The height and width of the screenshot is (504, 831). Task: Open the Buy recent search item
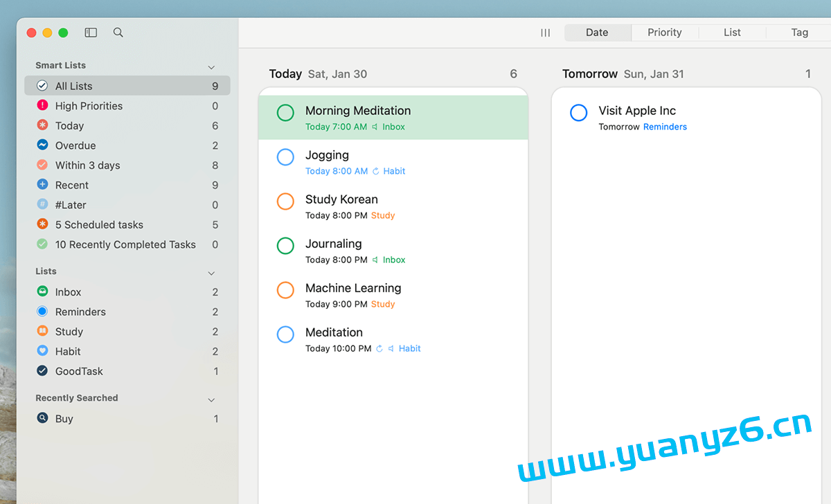[x=64, y=419]
